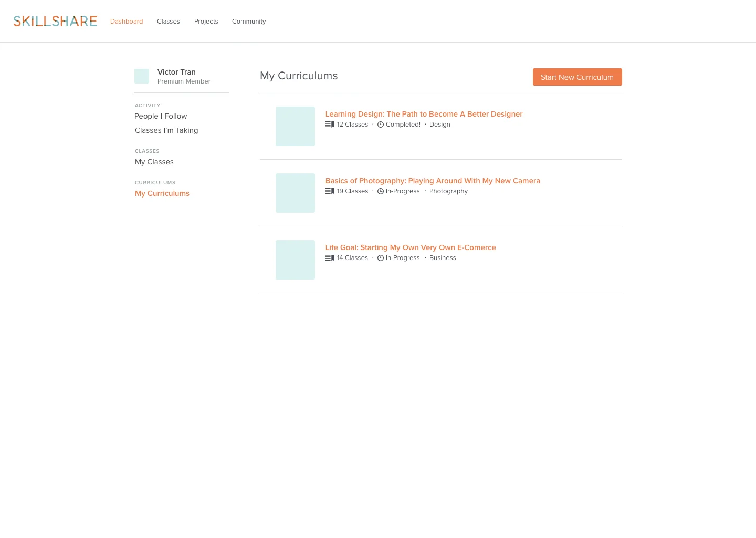Click In-Progress status in Business row
Image resolution: width=756 pixels, height=538 pixels.
point(403,258)
